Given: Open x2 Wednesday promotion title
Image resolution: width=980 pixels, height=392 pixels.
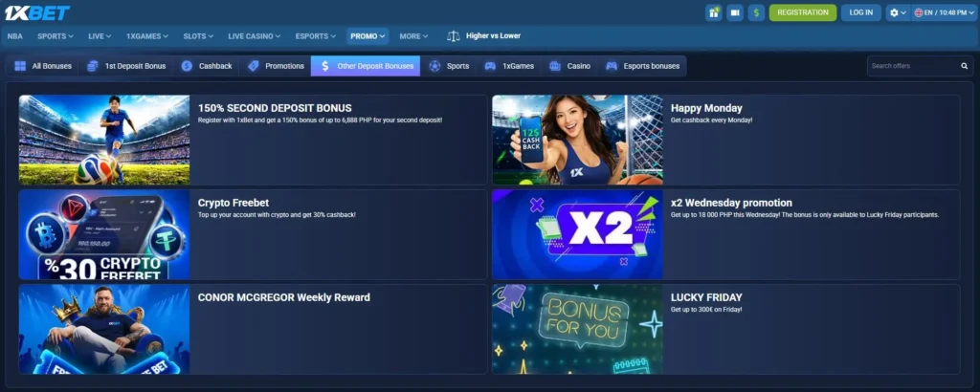Looking at the screenshot, I should [x=731, y=203].
